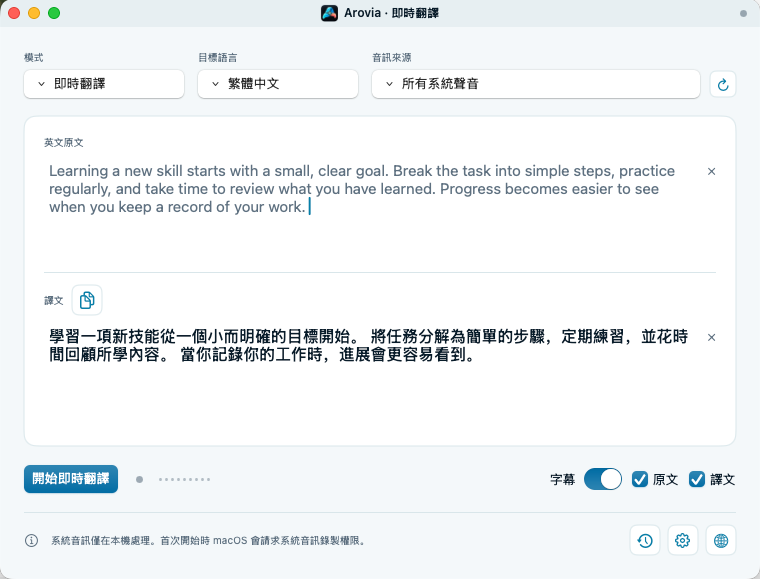The height and width of the screenshot is (579, 760).
Task: Click the 英文原文 label
Action: point(63,142)
